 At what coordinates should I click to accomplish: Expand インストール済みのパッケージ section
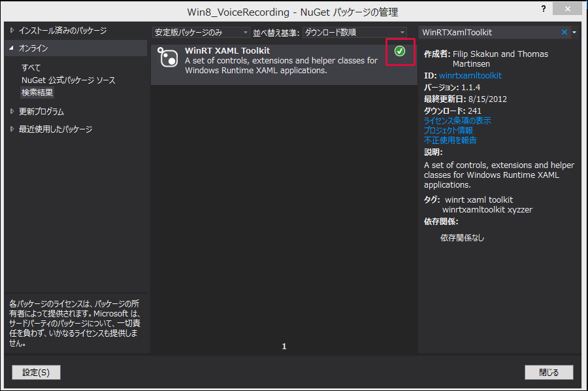(x=12, y=30)
